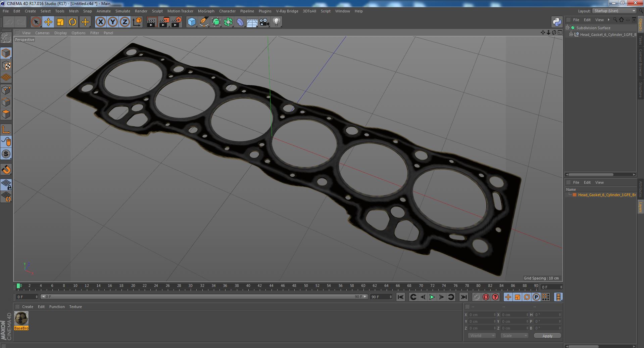Image resolution: width=644 pixels, height=348 pixels.
Task: Open viewport Display menu
Action: [60, 33]
